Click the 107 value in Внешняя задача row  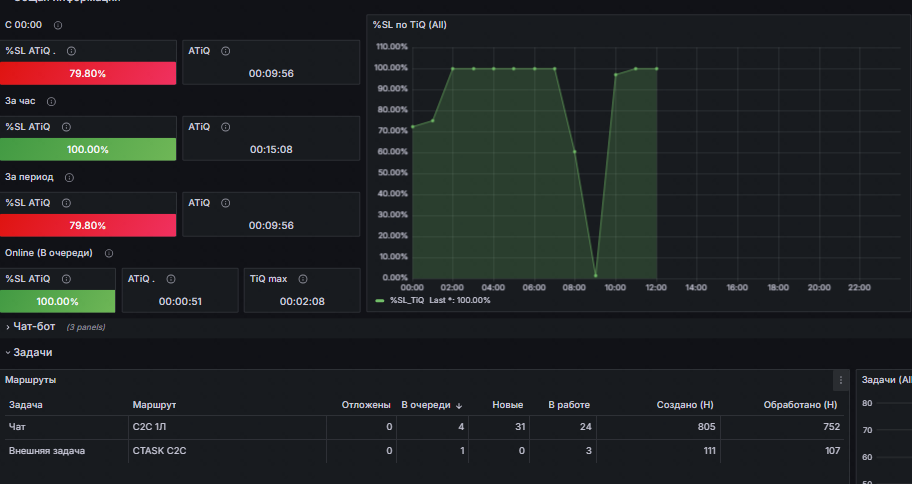click(832, 451)
